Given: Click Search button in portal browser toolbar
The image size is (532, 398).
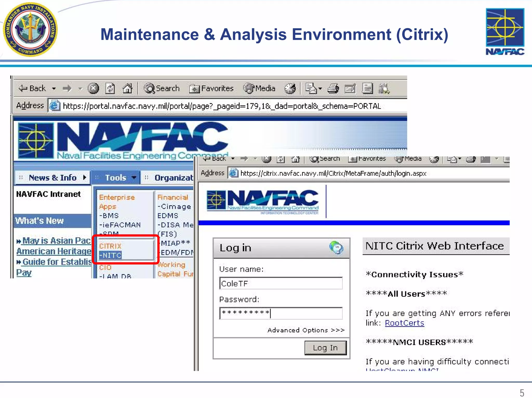Looking at the screenshot, I should pyautogui.click(x=162, y=88).
